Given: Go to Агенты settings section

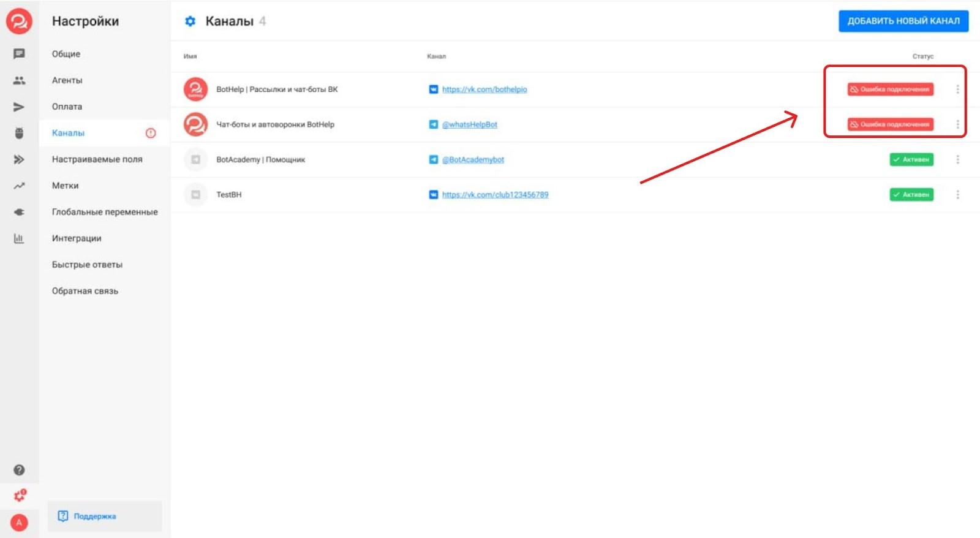Looking at the screenshot, I should 67,80.
